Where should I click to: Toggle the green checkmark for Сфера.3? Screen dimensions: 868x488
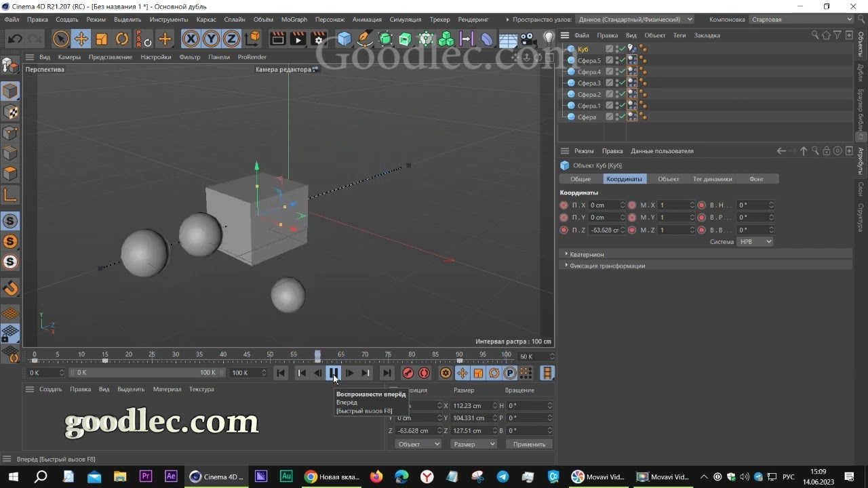621,83
